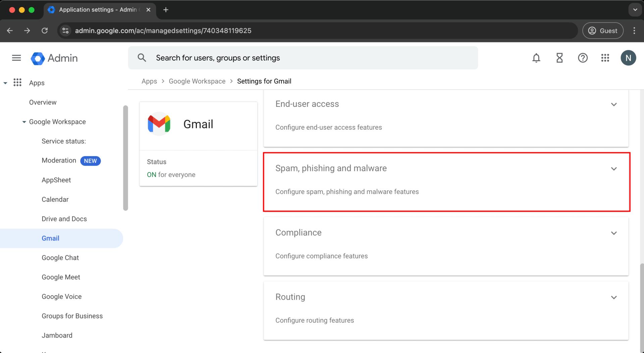This screenshot has height=353, width=644.
Task: Open Jamboard in the sidebar
Action: 57,335
